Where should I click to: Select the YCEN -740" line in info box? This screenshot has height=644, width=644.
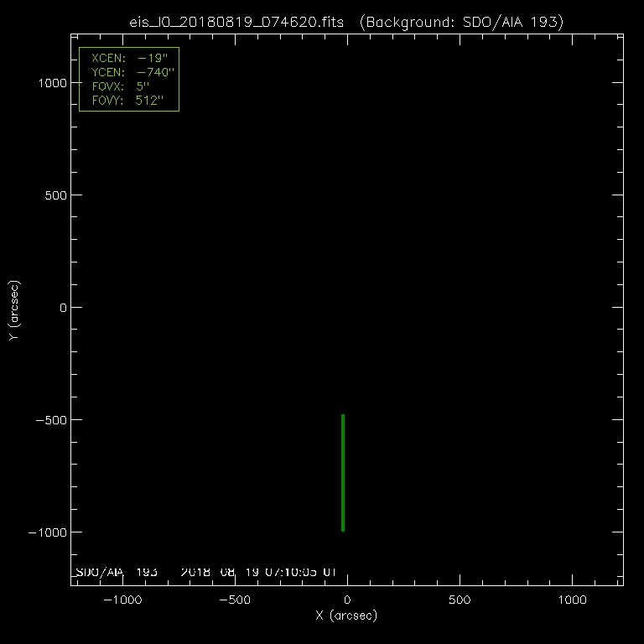click(128, 74)
